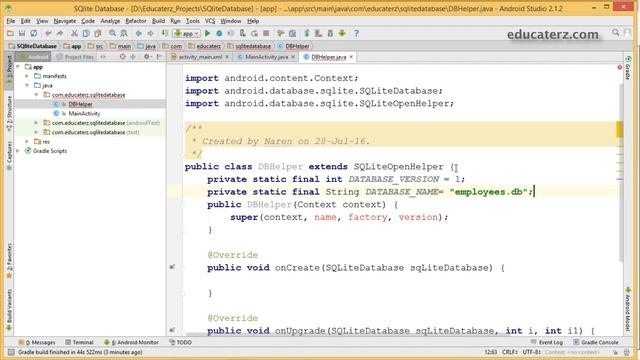Switch to the activity_main.xml editor tab
640x360 pixels.
point(200,57)
